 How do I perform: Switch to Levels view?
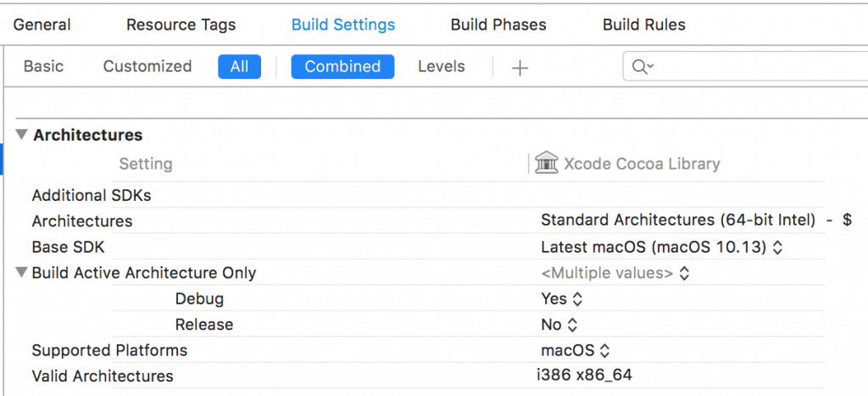click(x=441, y=66)
